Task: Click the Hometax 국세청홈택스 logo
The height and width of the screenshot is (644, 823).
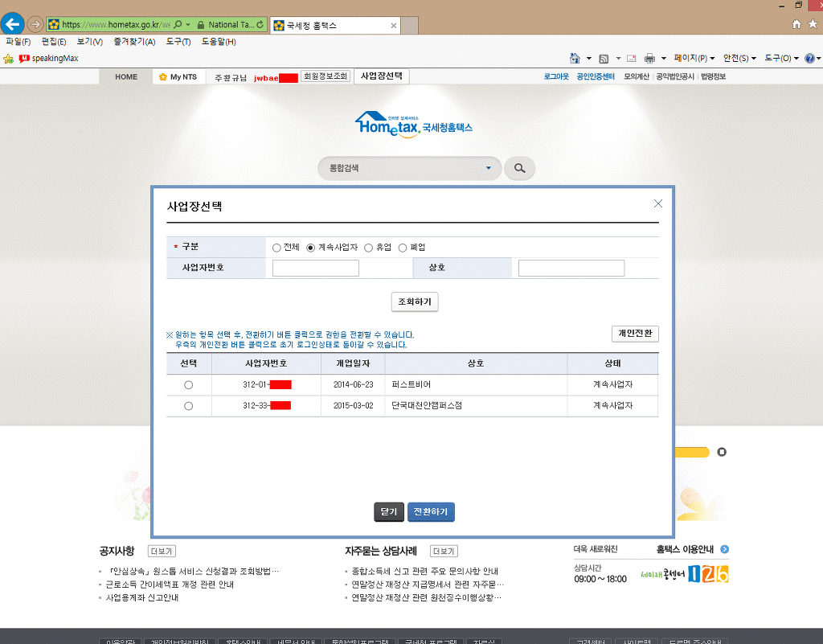Action: point(414,125)
